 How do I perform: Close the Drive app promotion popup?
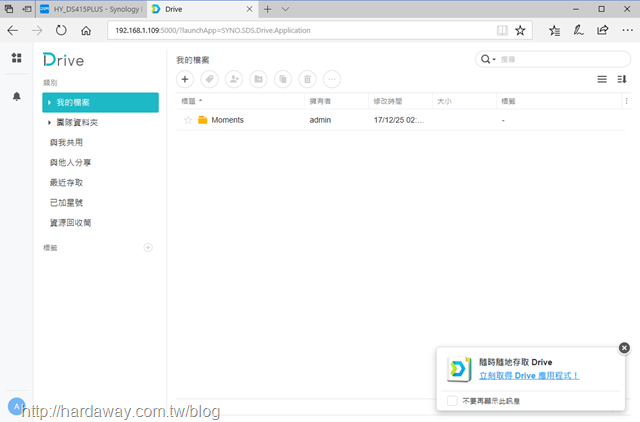624,348
